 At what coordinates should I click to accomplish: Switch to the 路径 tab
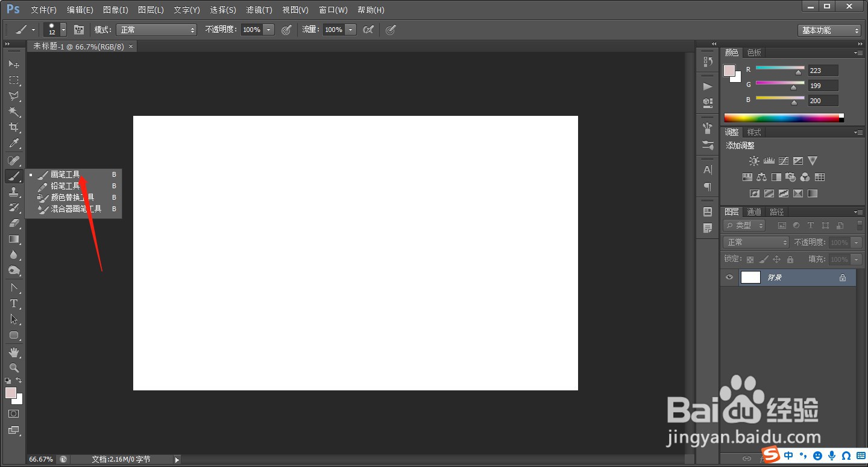(777, 212)
